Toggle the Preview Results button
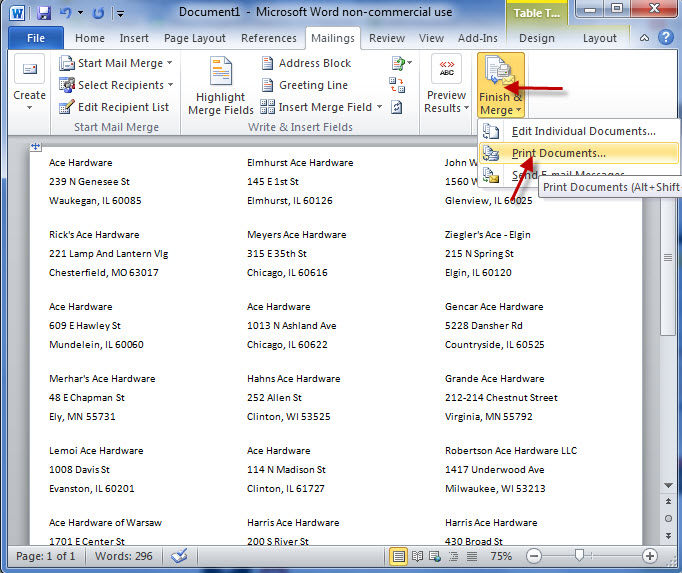 [447, 85]
